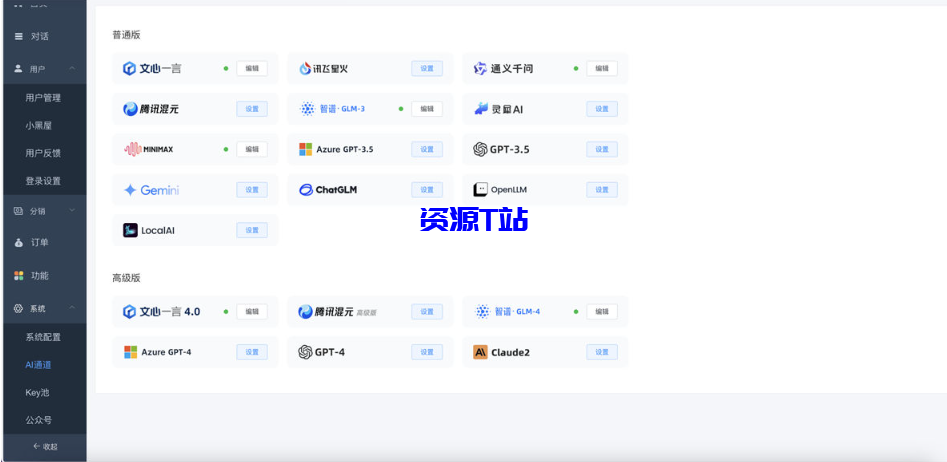Click the 腾讯混元 高级版 logo icon
Image resolution: width=947 pixels, height=462 pixels.
click(x=305, y=312)
